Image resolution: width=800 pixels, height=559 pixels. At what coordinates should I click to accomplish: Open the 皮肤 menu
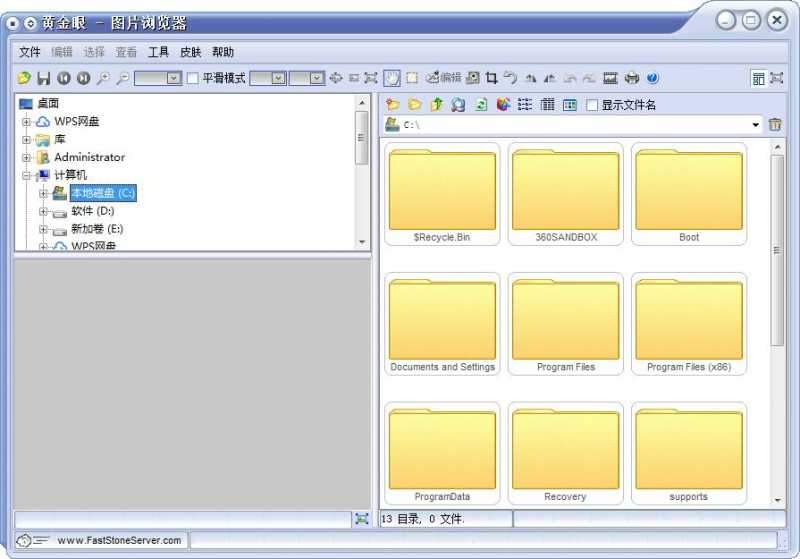point(190,52)
